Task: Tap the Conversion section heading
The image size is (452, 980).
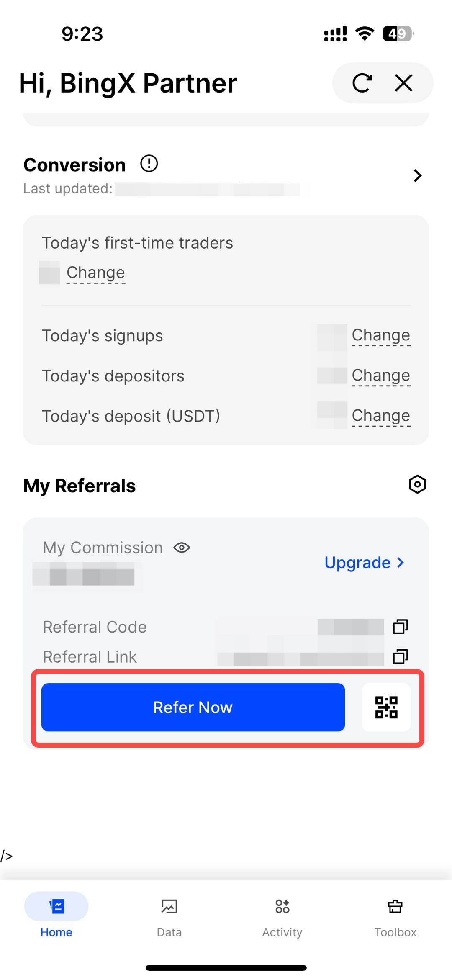Action: pyautogui.click(x=74, y=165)
